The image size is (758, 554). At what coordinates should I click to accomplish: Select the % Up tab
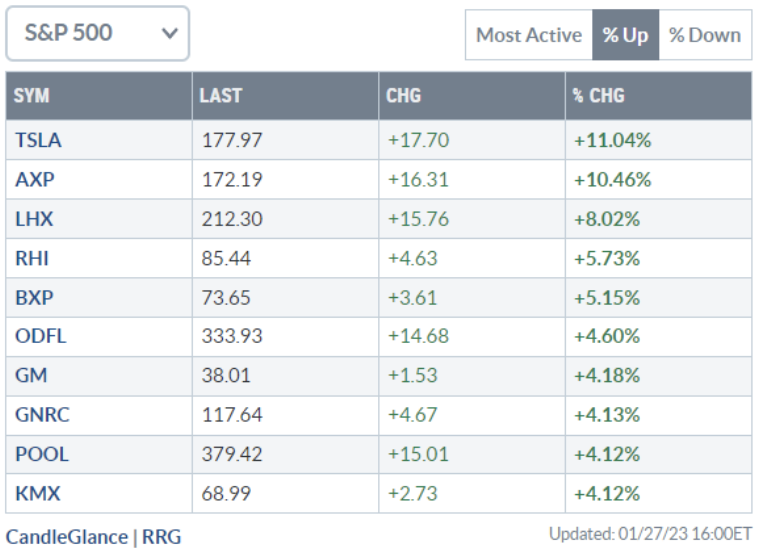pyautogui.click(x=625, y=35)
